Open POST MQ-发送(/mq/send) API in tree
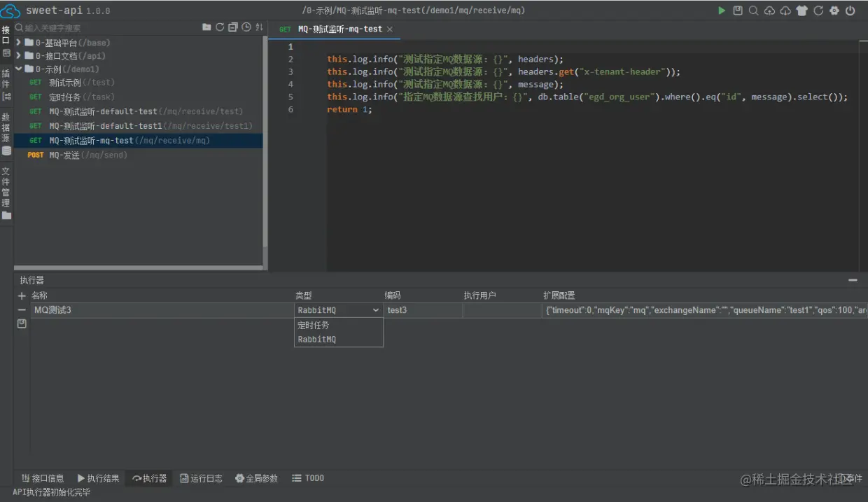Image resolution: width=868 pixels, height=502 pixels. 139,155
